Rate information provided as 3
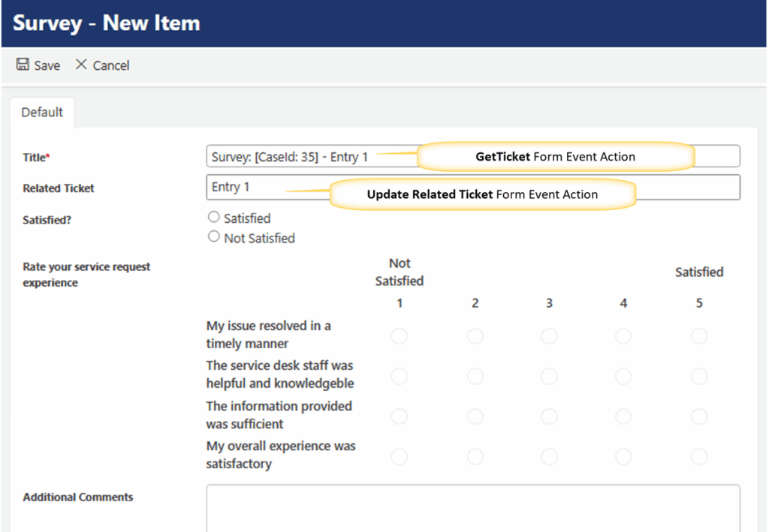 pos(549,416)
